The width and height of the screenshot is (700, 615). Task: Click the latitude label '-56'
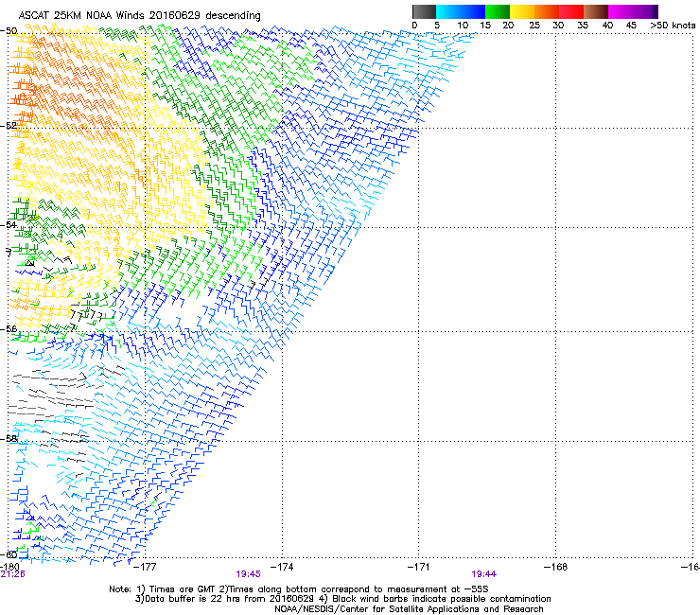click(9, 329)
